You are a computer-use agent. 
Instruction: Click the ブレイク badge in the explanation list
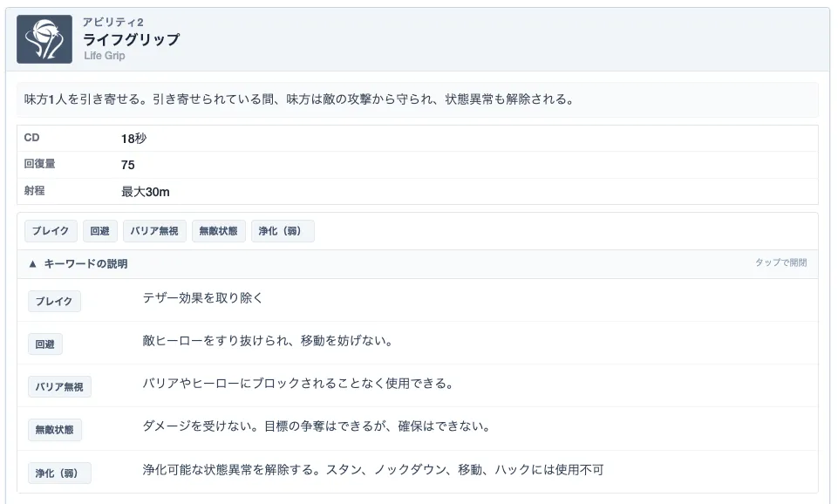click(x=54, y=301)
